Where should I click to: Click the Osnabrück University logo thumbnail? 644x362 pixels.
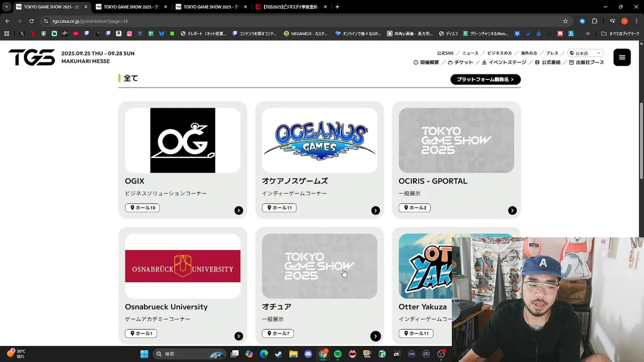pos(183,266)
